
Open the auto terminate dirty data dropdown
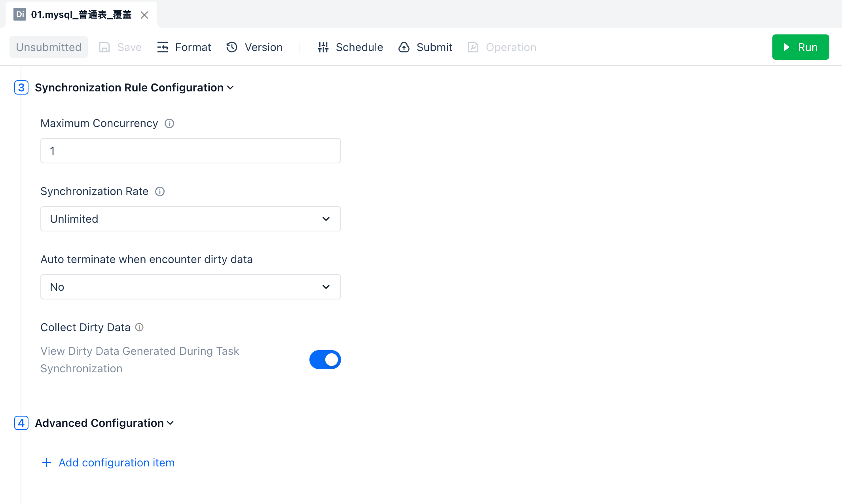coord(190,287)
